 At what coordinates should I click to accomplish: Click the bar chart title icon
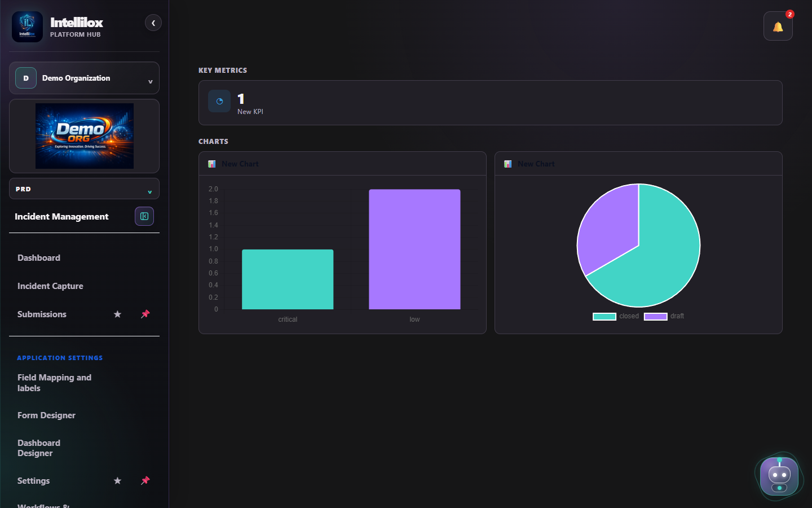pyautogui.click(x=212, y=164)
